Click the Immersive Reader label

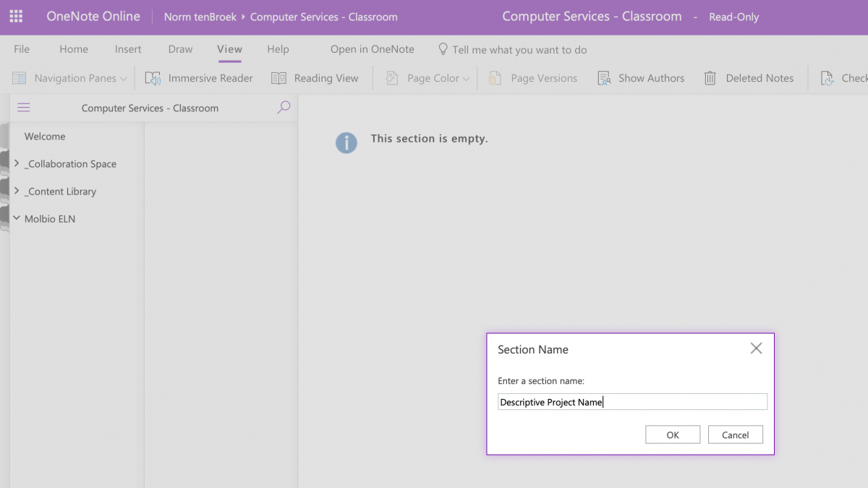210,78
